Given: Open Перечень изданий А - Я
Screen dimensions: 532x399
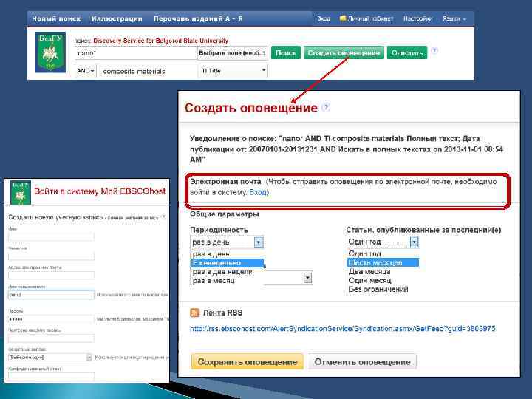Looking at the screenshot, I should click(x=198, y=19).
